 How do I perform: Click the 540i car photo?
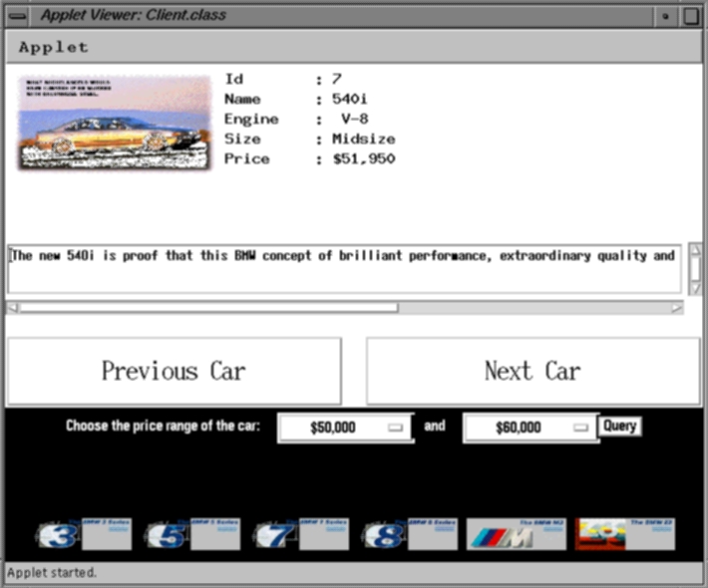coord(115,124)
